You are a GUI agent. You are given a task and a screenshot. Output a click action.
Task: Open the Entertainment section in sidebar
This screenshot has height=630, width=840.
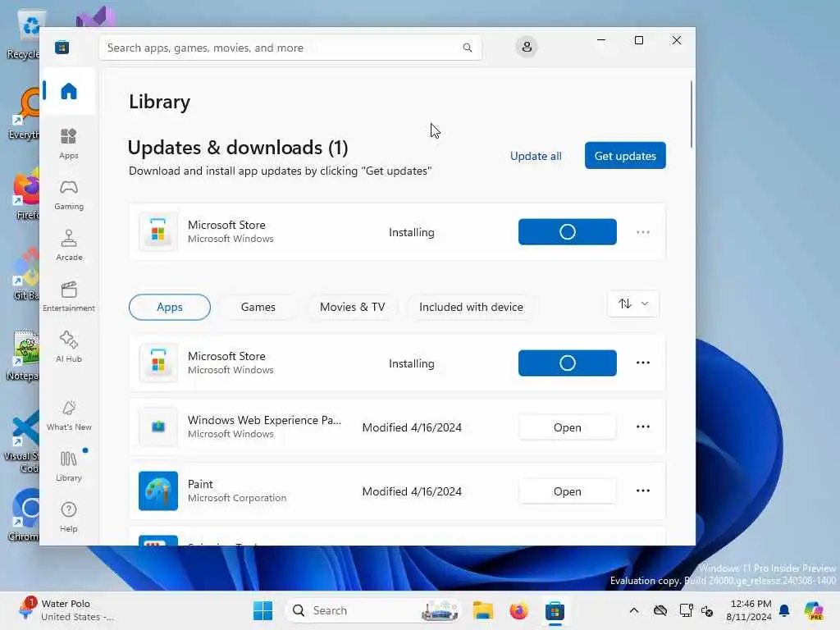69,296
